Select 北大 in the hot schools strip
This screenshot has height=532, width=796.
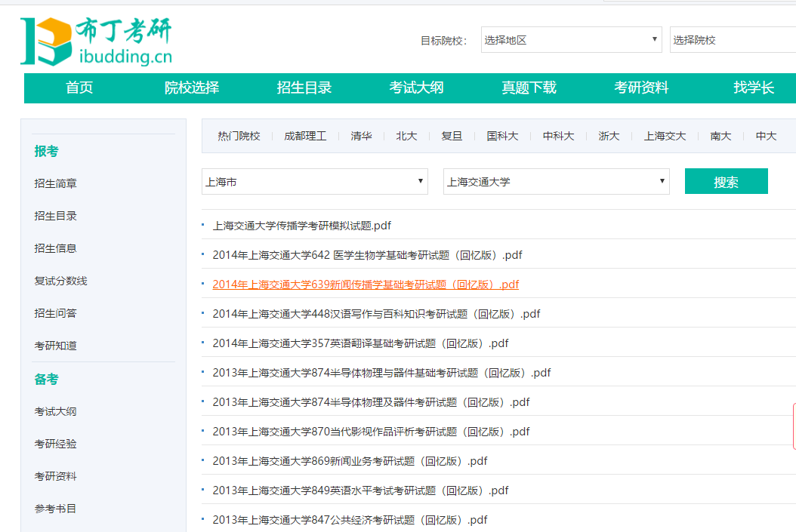(x=406, y=136)
